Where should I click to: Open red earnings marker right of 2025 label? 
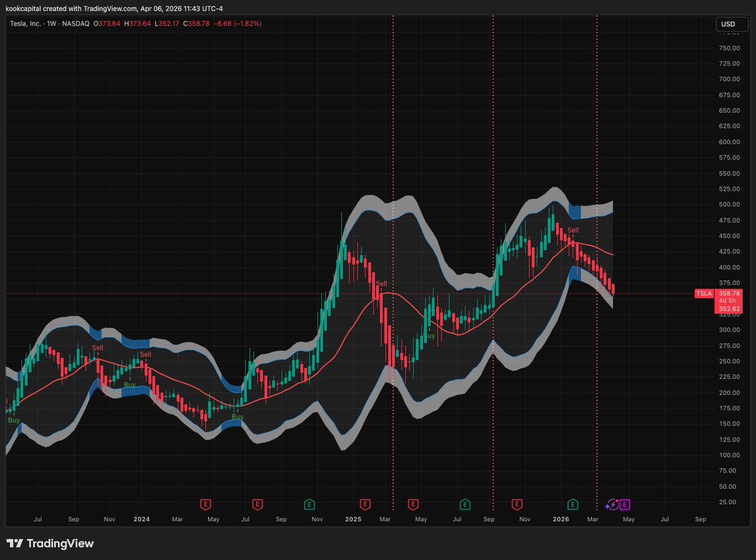(365, 504)
